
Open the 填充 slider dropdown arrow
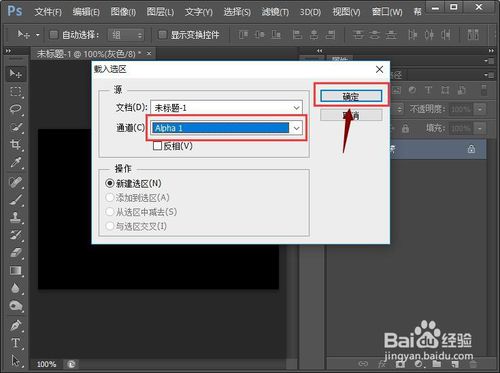pyautogui.click(x=480, y=128)
